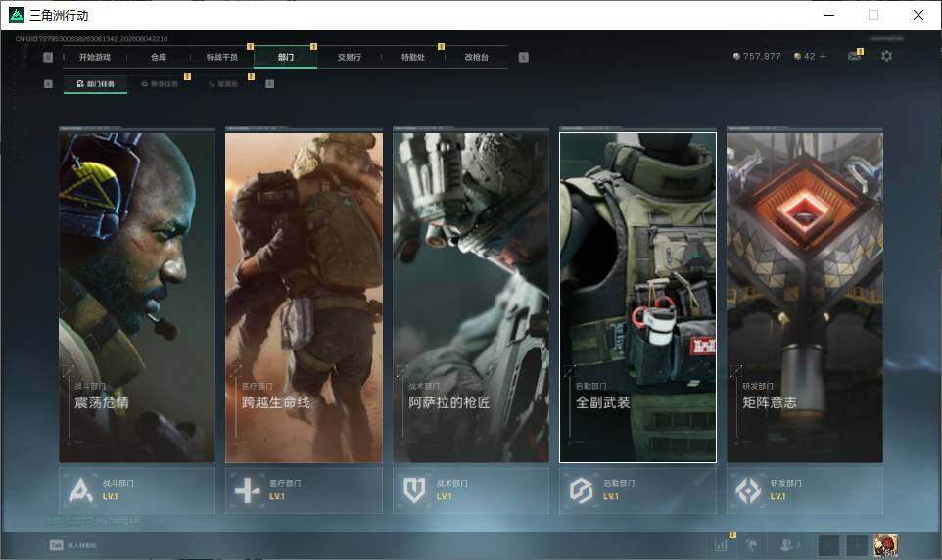Open the 跨越生命线 medical department mission card
The width and height of the screenshot is (942, 560).
coord(304,298)
